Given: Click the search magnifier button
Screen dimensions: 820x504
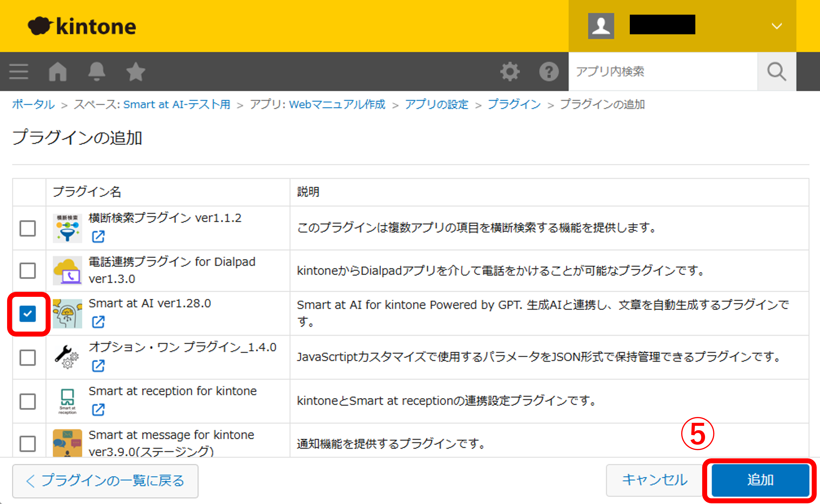Looking at the screenshot, I should coord(777,71).
